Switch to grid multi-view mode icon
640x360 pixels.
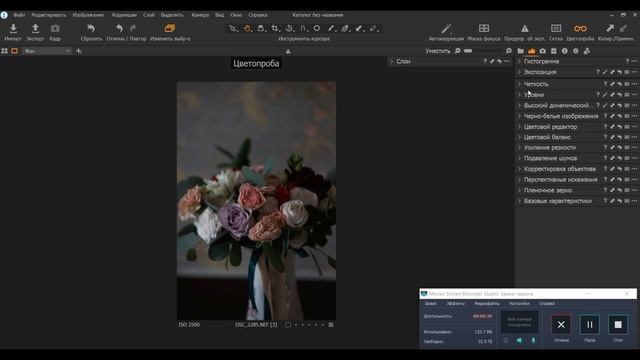[x=4, y=51]
